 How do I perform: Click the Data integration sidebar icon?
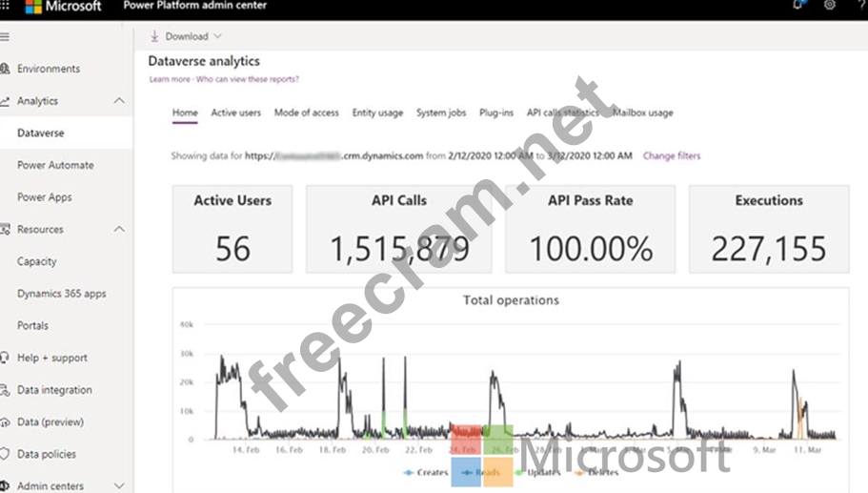coord(6,390)
